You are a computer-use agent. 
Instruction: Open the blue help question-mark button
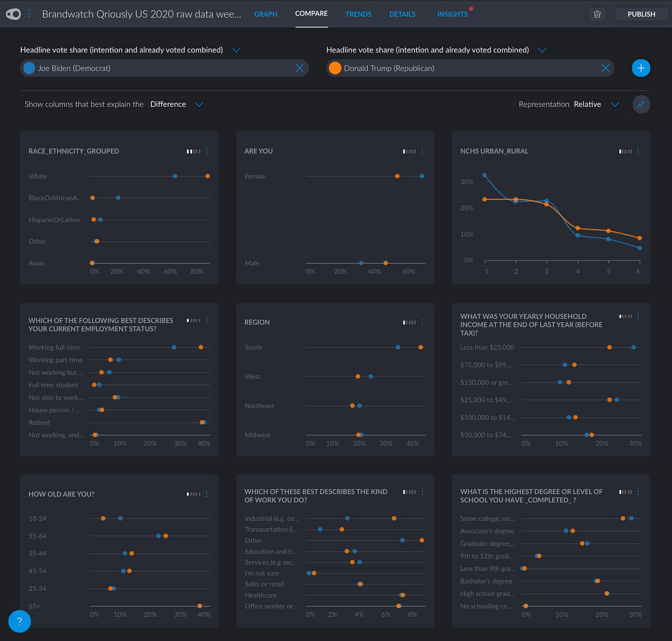[19, 622]
